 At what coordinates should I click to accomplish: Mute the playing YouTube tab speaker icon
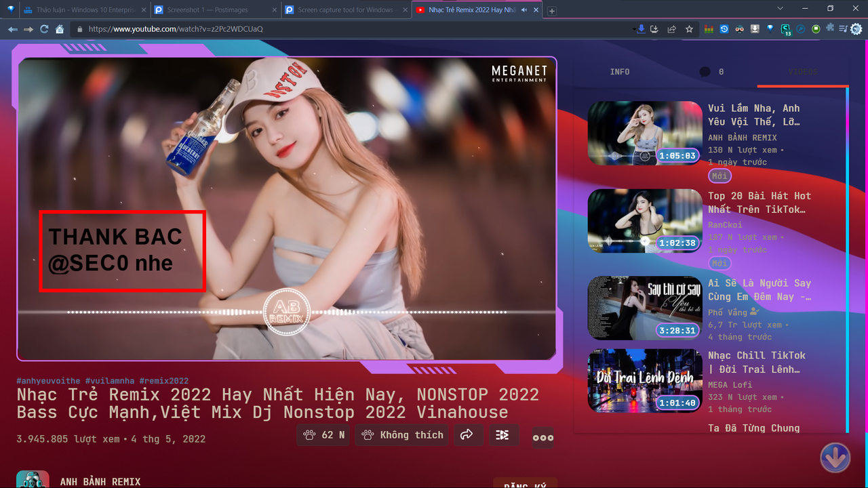point(523,9)
